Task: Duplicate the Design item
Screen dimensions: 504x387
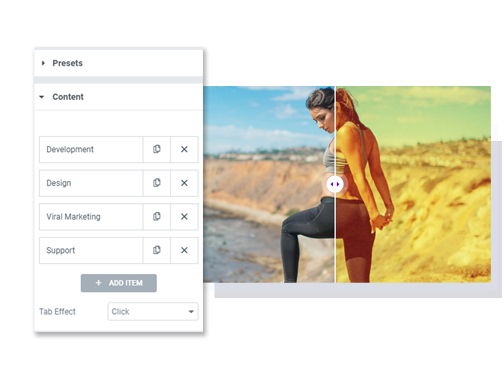Action: point(157,183)
